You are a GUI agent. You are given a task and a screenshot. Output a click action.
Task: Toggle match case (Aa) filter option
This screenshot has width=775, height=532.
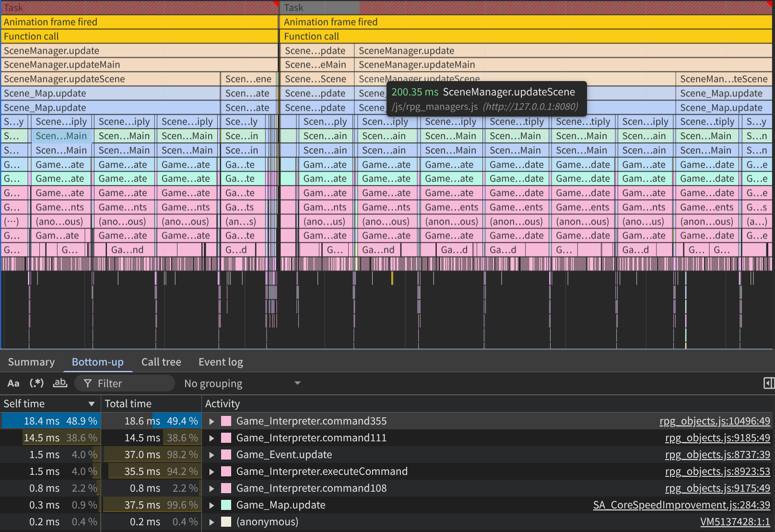click(13, 383)
